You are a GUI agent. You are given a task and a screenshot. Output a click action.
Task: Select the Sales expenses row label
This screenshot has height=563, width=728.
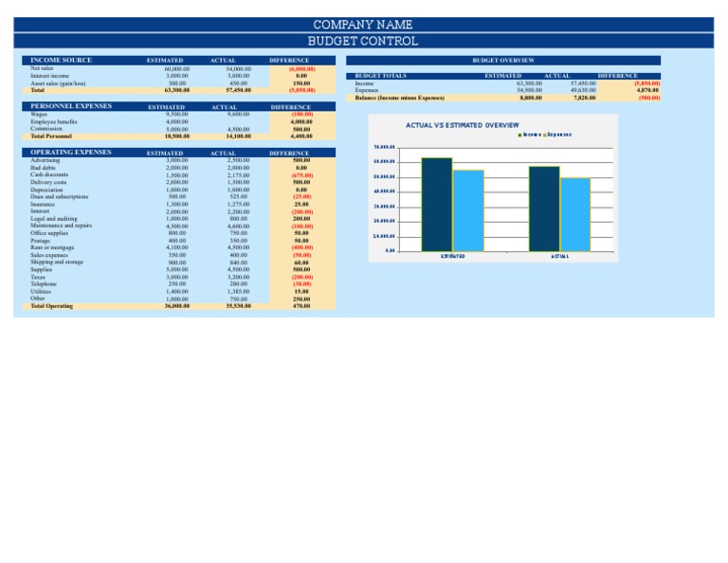tap(49, 255)
